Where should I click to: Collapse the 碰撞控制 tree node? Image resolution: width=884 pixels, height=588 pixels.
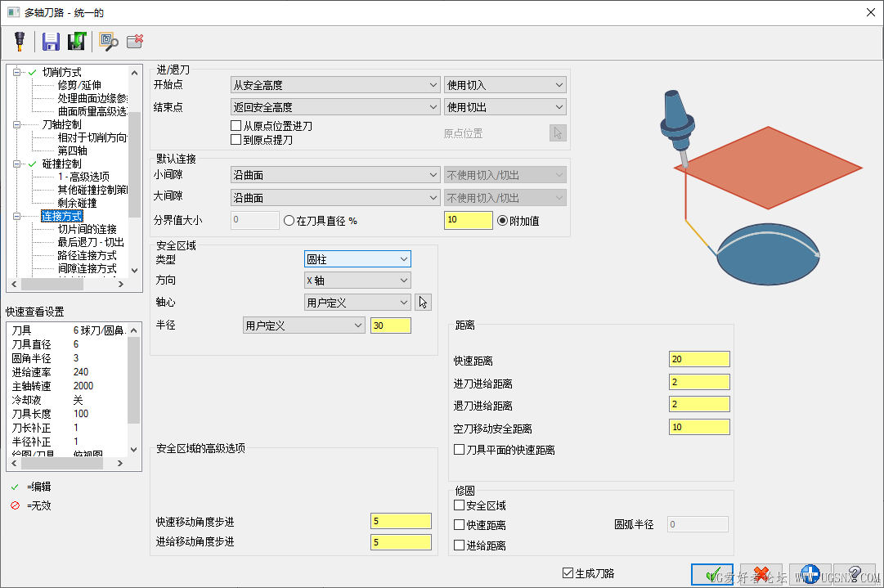[17, 164]
